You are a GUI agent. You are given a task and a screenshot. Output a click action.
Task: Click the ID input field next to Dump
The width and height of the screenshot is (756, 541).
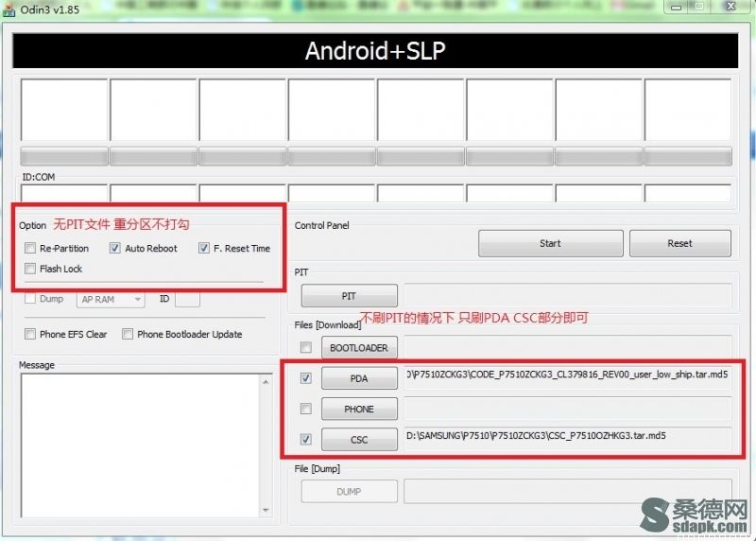(187, 299)
